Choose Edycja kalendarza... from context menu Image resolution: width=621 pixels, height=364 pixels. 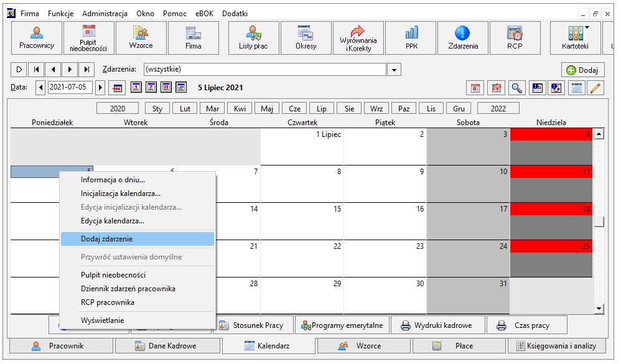coord(138,221)
